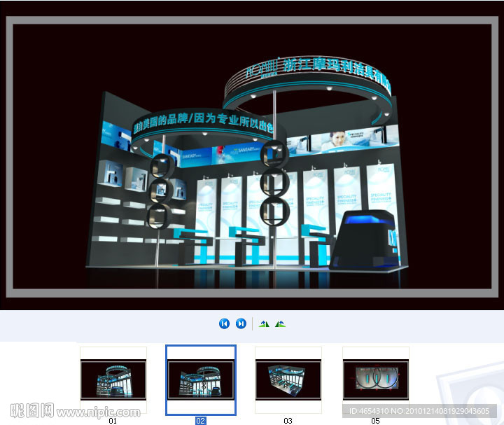
Task: Select the highlighted thumbnail 02
Action: 201,380
